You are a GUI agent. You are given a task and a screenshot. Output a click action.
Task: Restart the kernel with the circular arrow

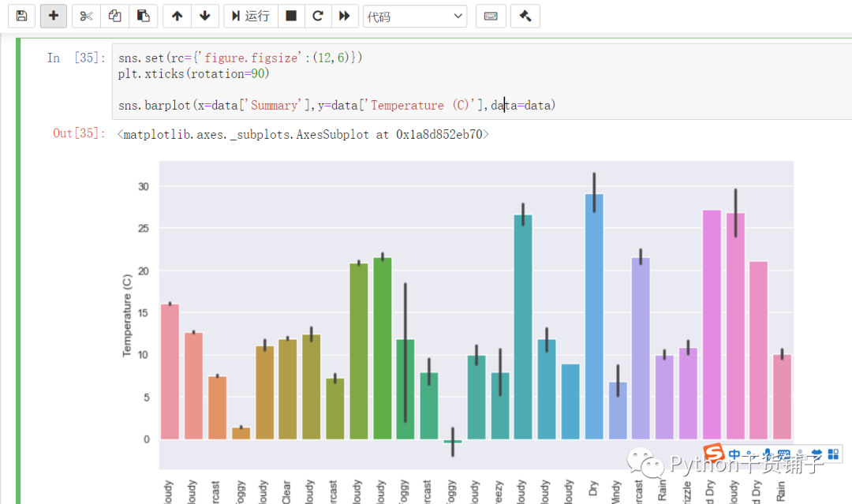pyautogui.click(x=318, y=16)
